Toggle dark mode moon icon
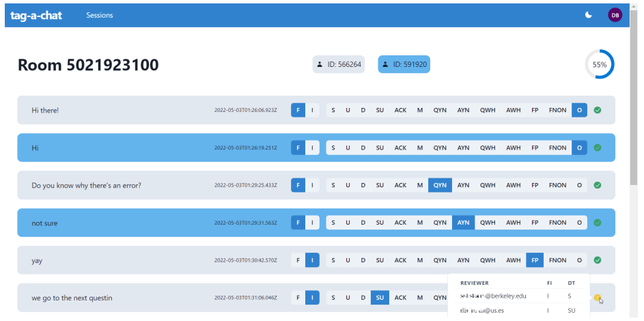644x321 pixels. pyautogui.click(x=589, y=15)
